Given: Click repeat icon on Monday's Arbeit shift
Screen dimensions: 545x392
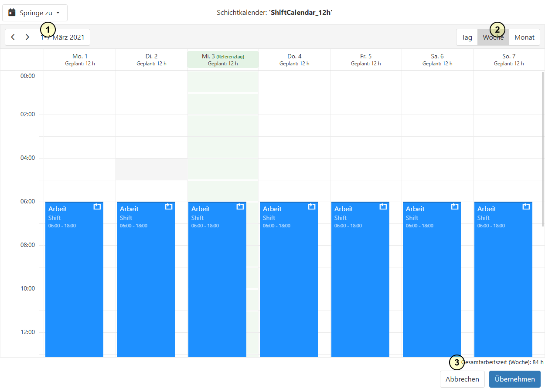Looking at the screenshot, I should coord(97,206).
